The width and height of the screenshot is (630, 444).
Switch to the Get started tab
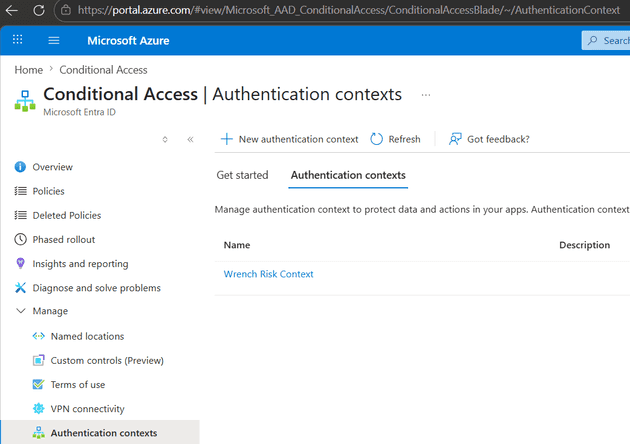click(242, 175)
